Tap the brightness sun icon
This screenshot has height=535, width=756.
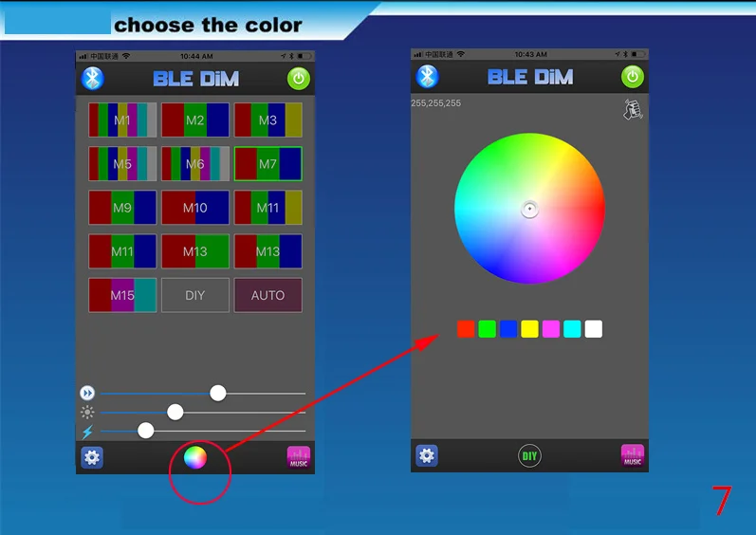click(87, 412)
